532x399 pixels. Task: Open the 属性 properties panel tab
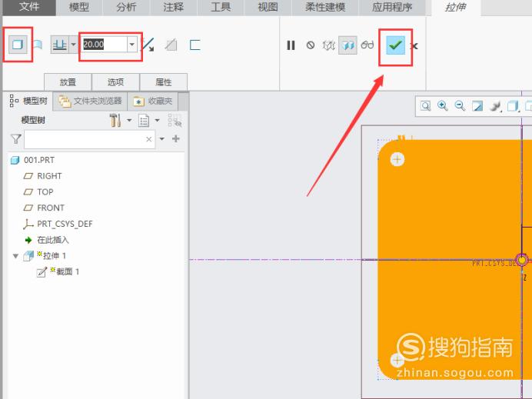click(x=164, y=81)
